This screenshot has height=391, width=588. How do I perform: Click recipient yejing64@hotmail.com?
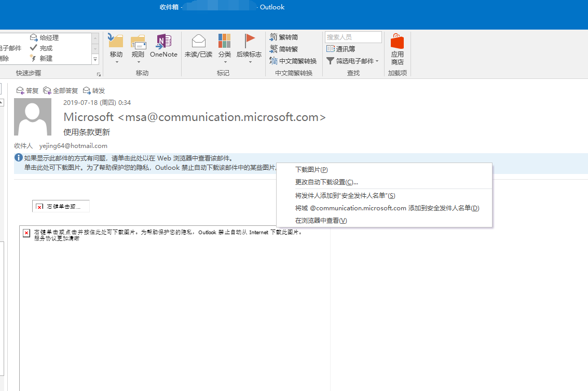point(73,145)
